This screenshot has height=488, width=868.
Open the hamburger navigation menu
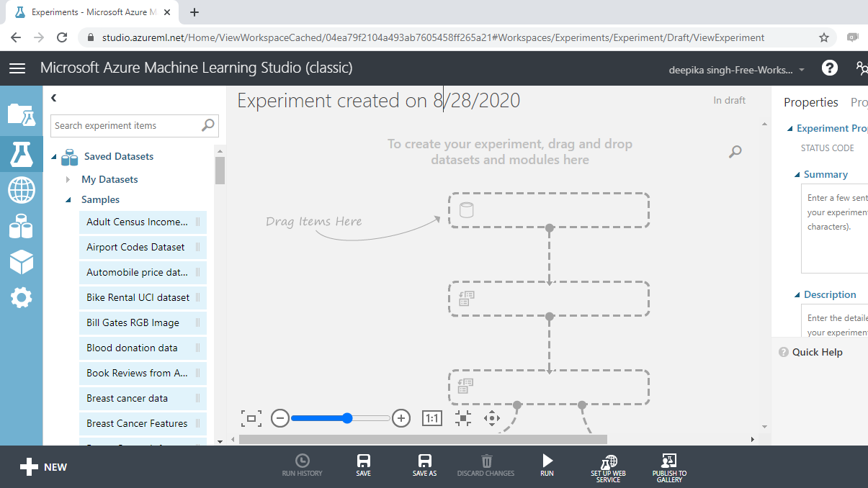(17, 68)
